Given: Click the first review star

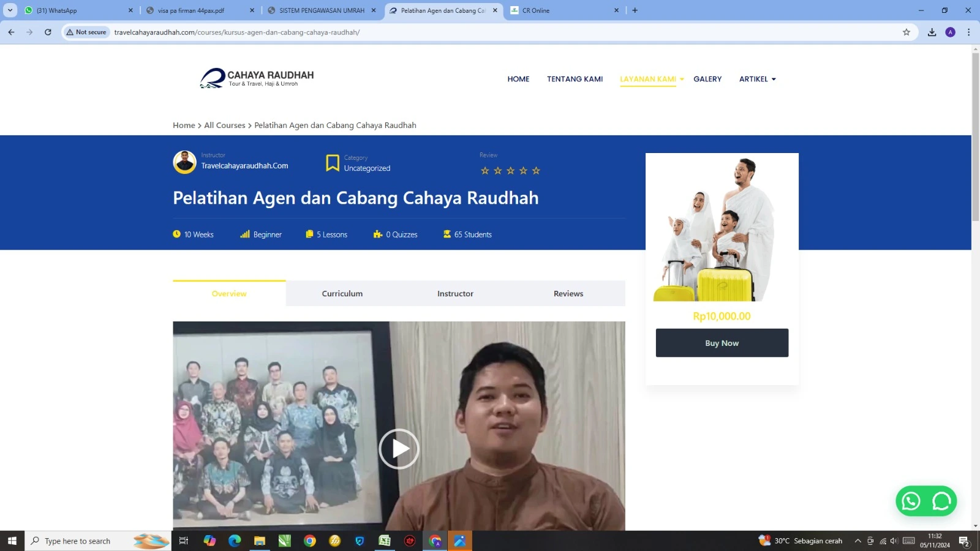Looking at the screenshot, I should (x=485, y=171).
